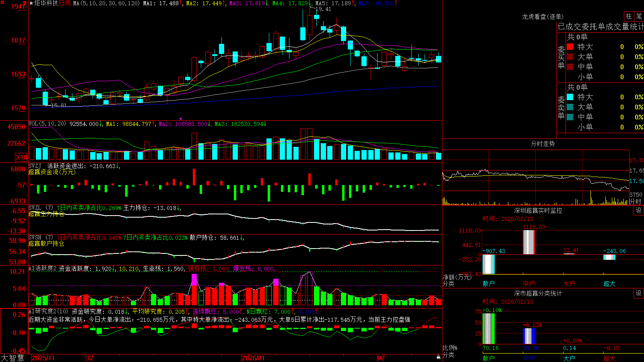Open the 大智慧 logo menu

12,358
